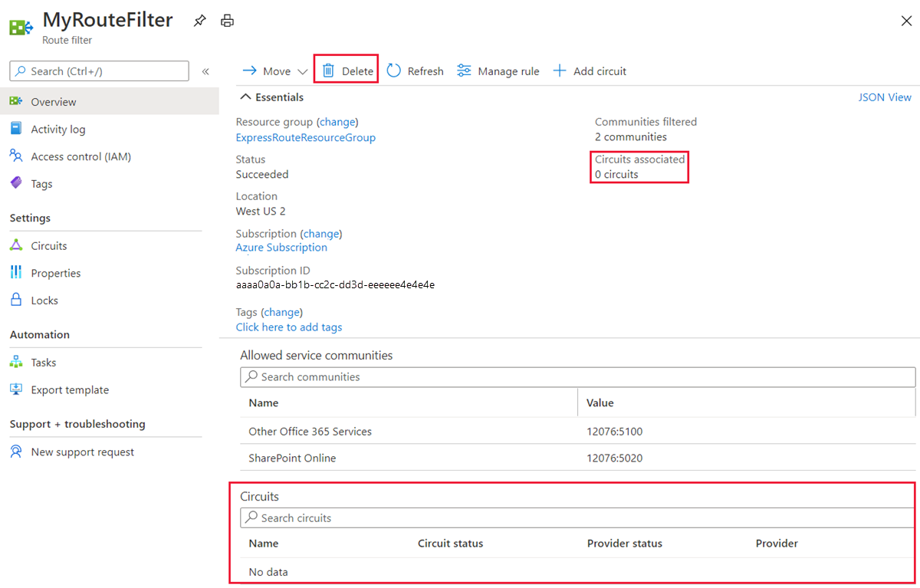Collapse the Essentials section
Screen dimensions: 920x588
tap(271, 97)
